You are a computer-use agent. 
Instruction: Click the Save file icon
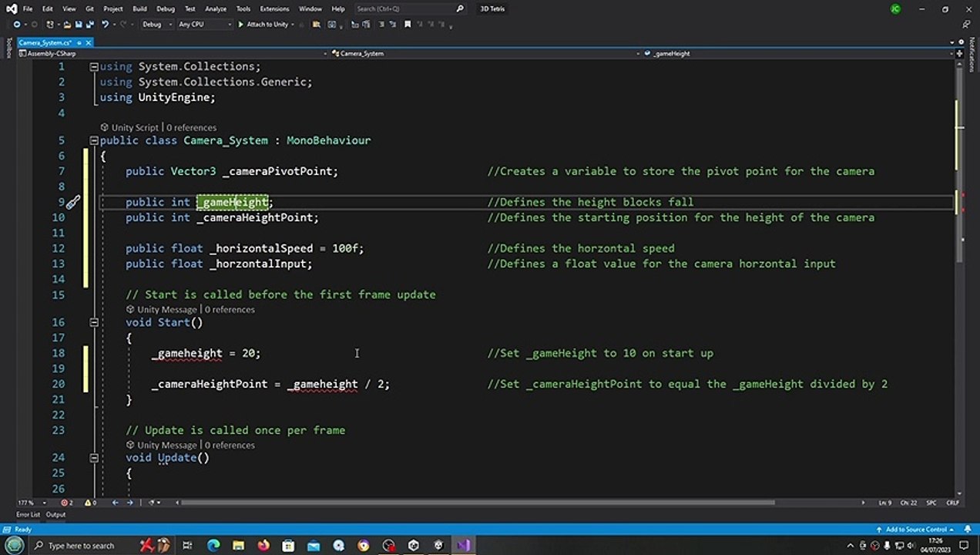(x=78, y=24)
